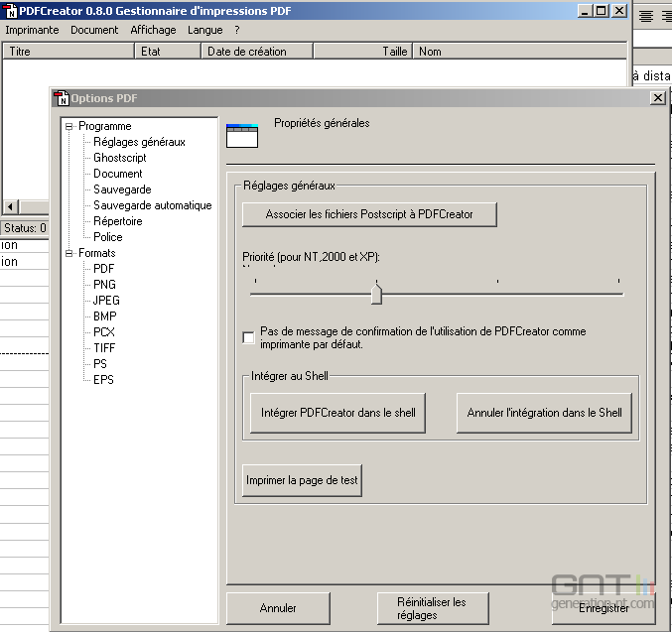Click the Titre column header

point(68,52)
